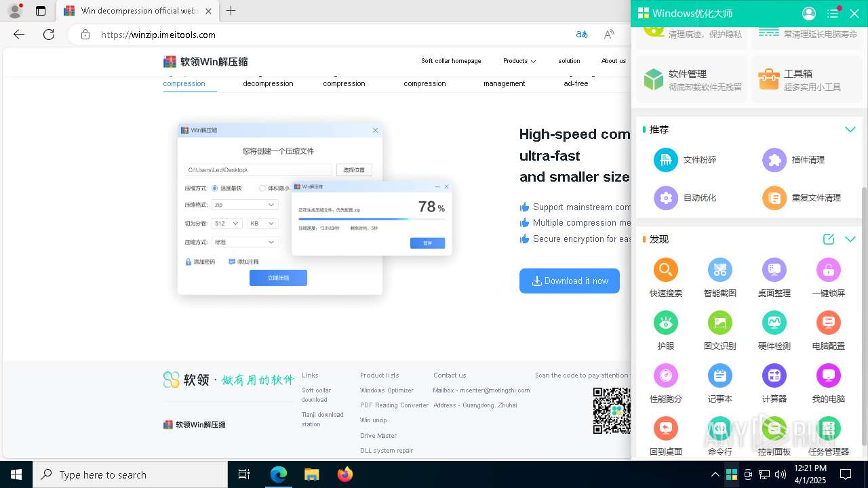Open Soft collar homepage menu item
The height and width of the screenshot is (488, 868).
(x=451, y=61)
